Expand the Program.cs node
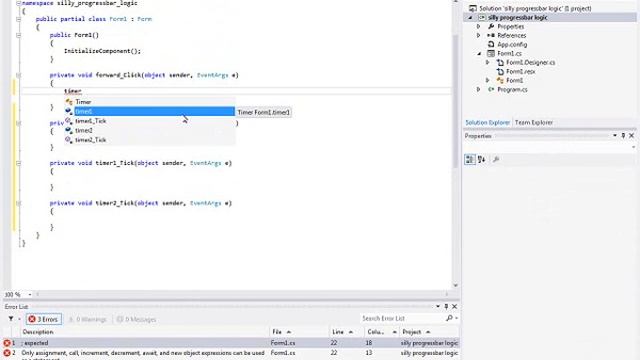The image size is (640, 360). click(x=479, y=89)
